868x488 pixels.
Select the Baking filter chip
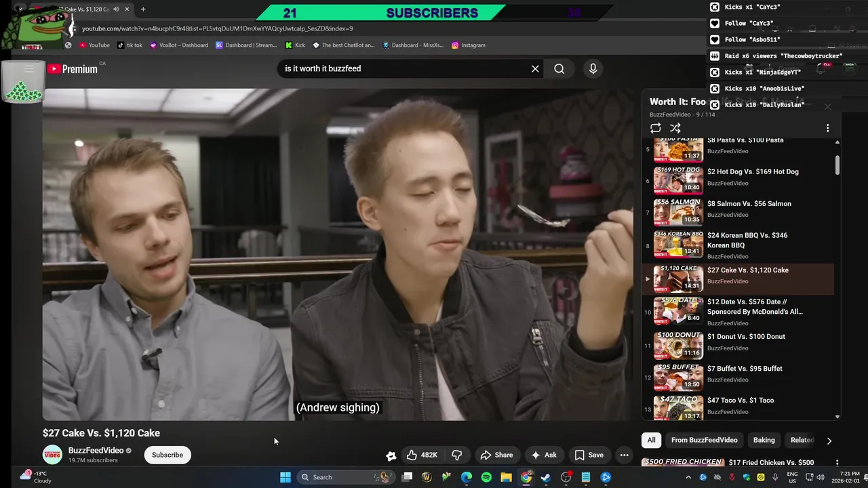coord(764,440)
